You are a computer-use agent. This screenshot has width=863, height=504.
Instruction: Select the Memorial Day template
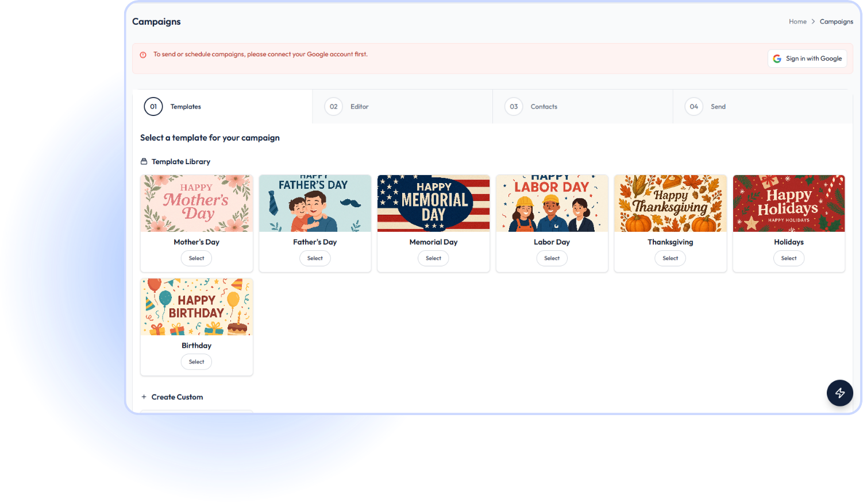click(433, 258)
